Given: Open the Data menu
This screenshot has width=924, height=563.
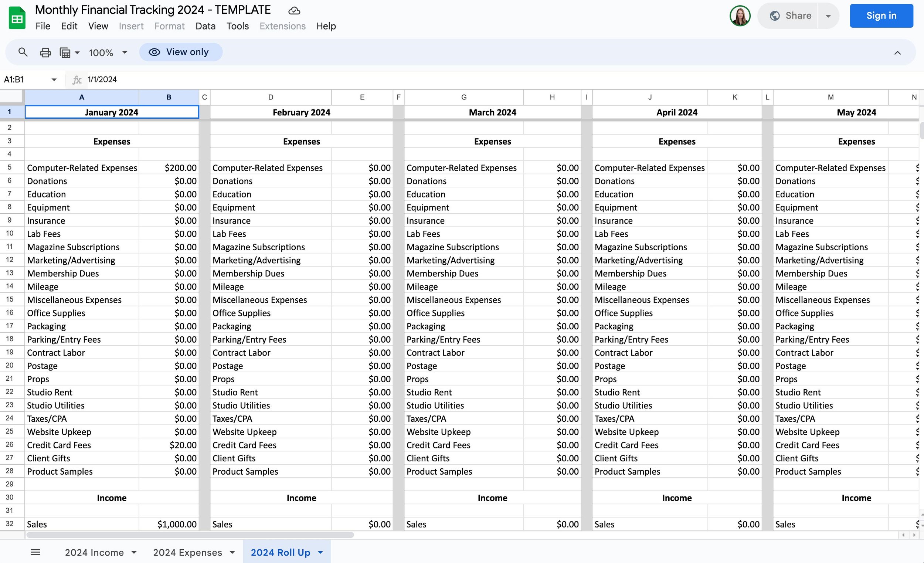Looking at the screenshot, I should coord(205,26).
